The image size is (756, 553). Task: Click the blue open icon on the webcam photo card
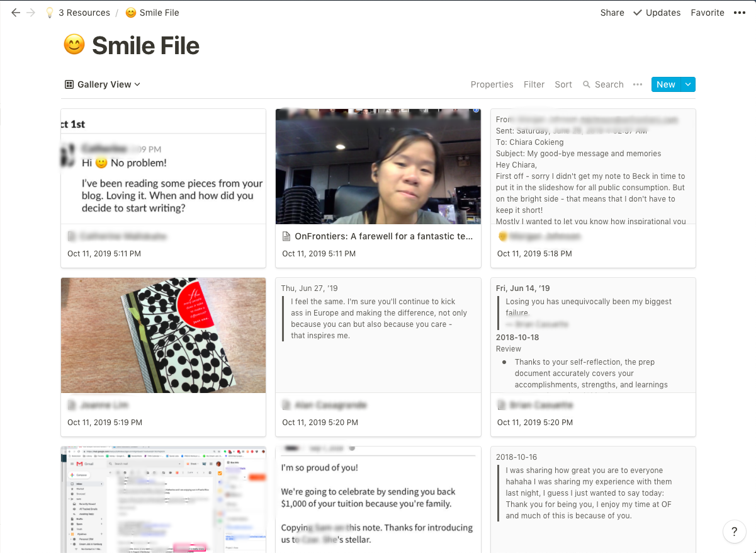[x=476, y=111]
